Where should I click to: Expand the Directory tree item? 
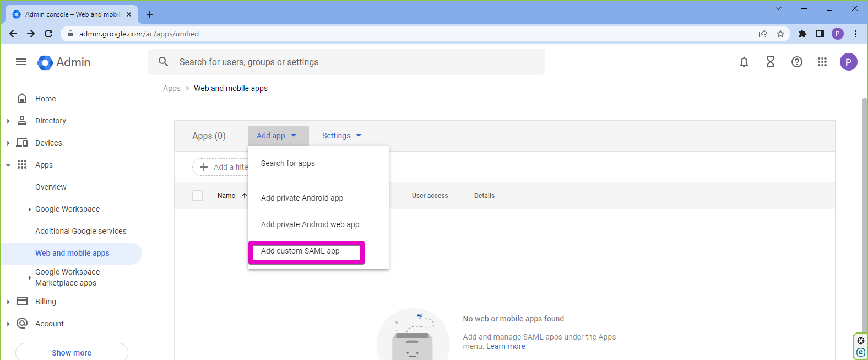[x=8, y=121]
